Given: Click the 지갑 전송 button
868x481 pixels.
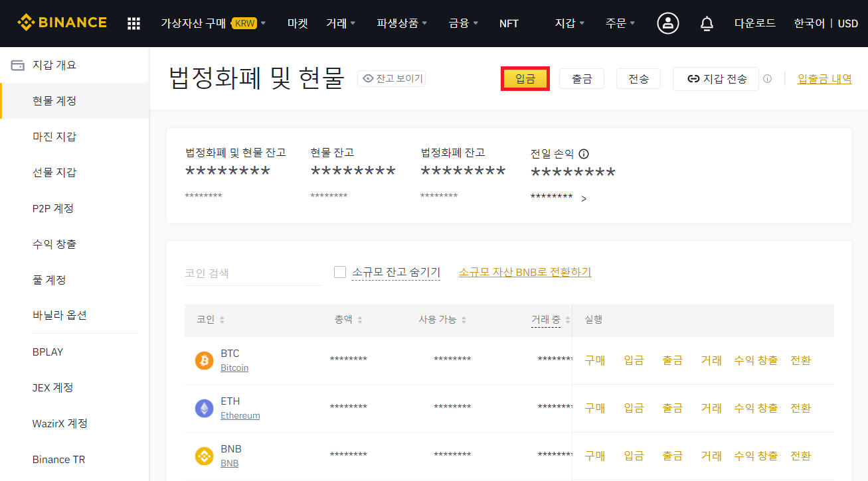Looking at the screenshot, I should [716, 79].
